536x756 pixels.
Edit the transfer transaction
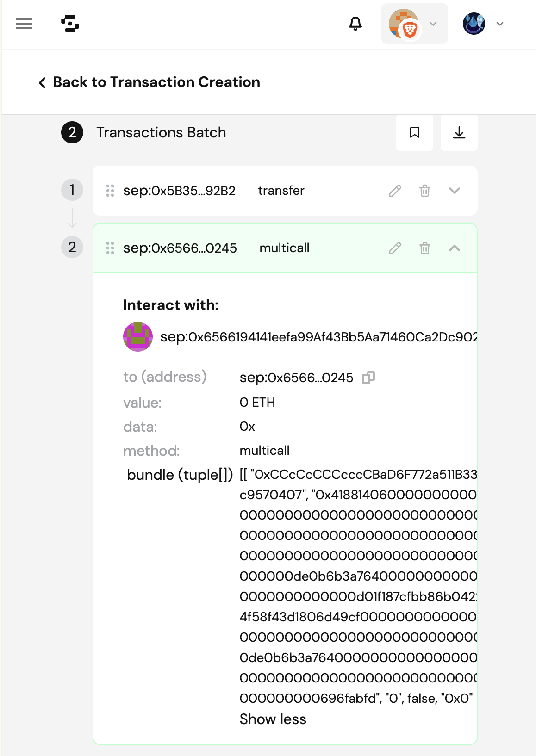[395, 191]
